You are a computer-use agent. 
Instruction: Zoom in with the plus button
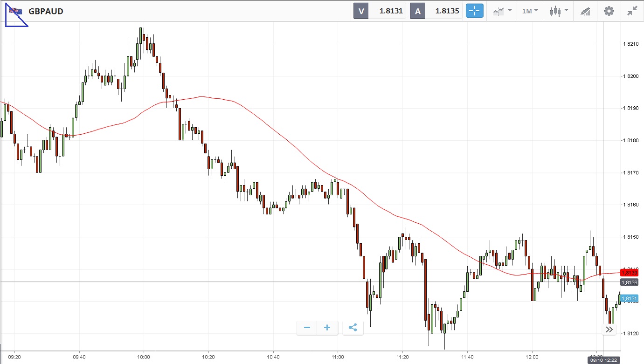pos(327,328)
